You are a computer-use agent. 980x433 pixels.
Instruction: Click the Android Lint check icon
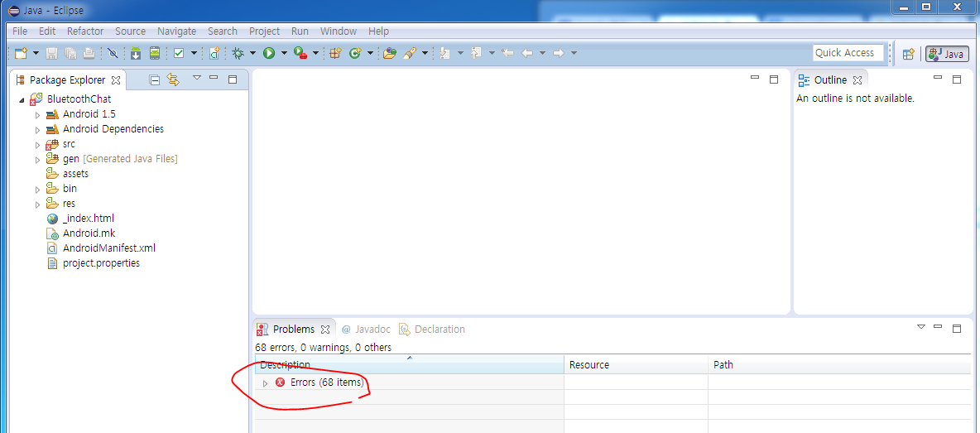179,54
